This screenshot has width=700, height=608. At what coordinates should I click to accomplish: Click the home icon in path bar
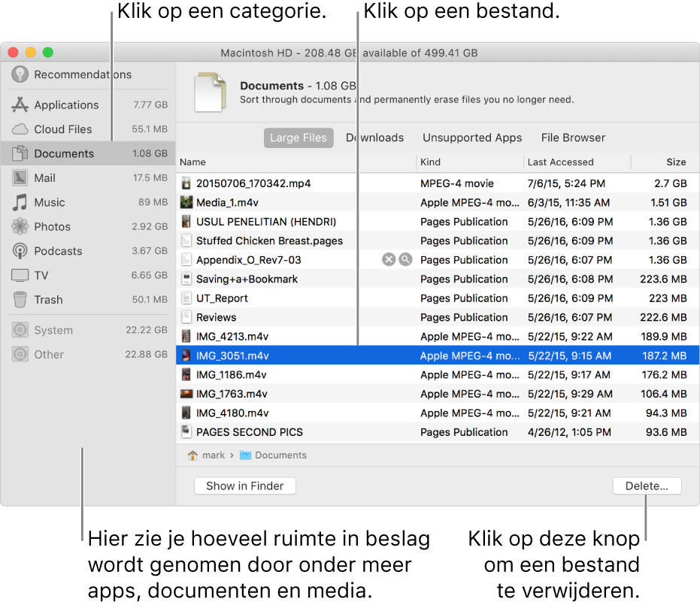pyautogui.click(x=192, y=455)
